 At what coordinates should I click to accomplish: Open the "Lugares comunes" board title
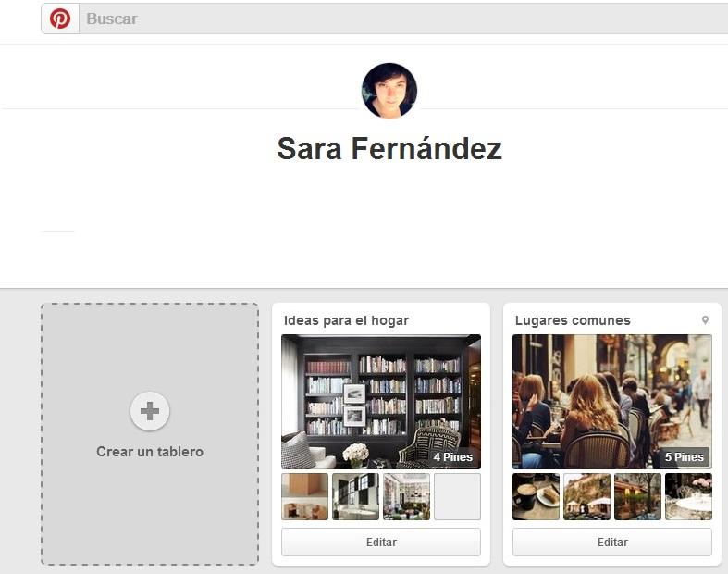pos(572,320)
